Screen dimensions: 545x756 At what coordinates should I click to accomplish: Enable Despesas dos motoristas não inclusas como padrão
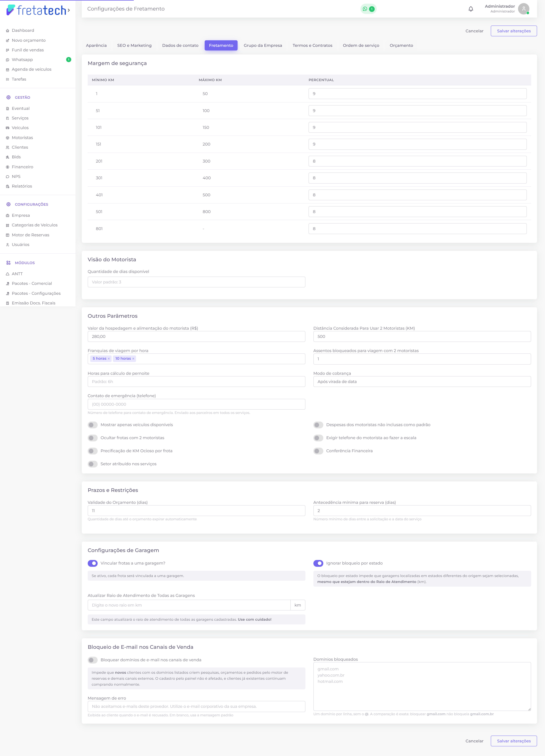click(x=318, y=425)
